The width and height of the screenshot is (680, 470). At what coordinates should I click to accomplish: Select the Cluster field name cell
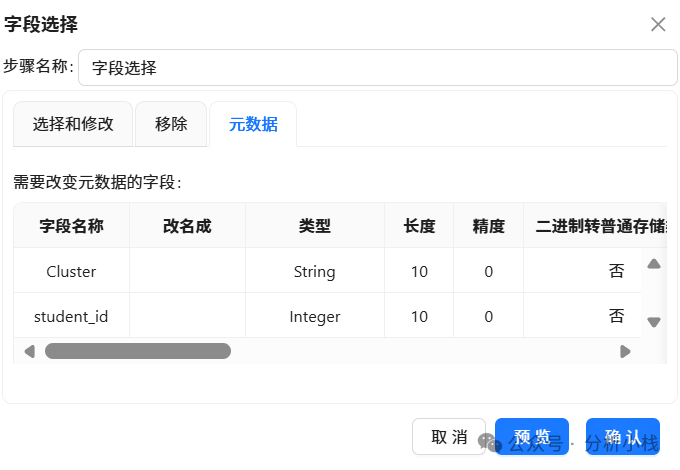pos(72,271)
